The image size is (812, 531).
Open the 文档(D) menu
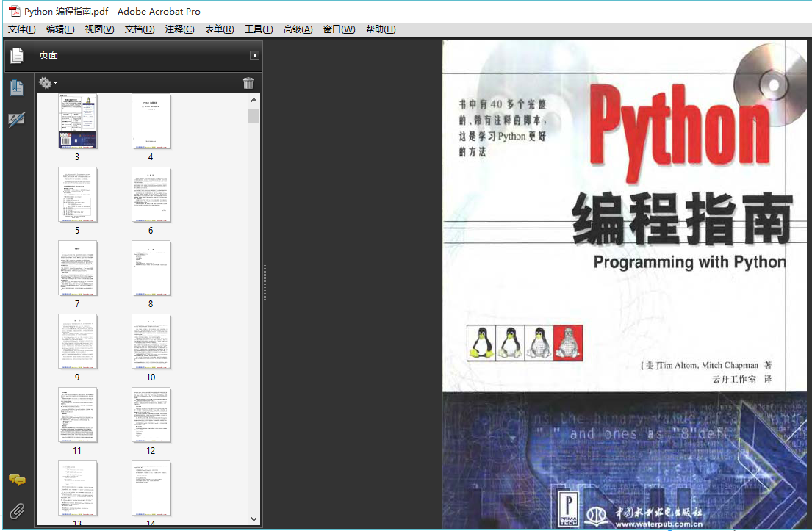click(x=140, y=29)
